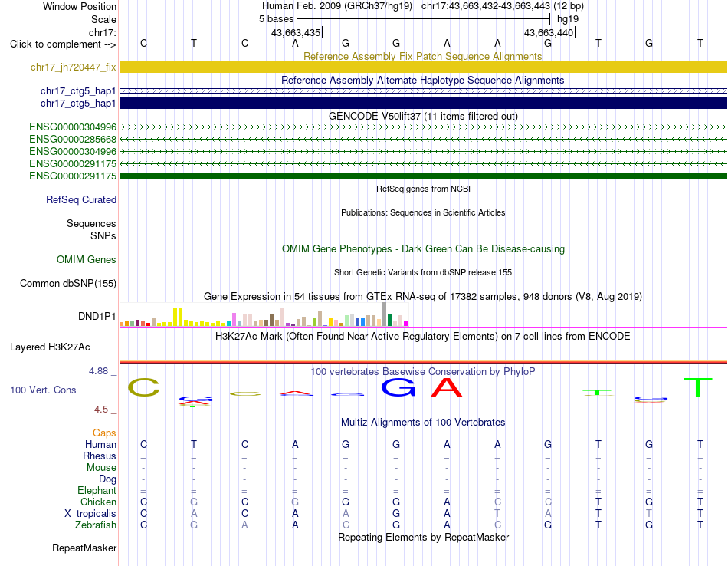Click the large green T in PhyloP logo

(x=698, y=387)
